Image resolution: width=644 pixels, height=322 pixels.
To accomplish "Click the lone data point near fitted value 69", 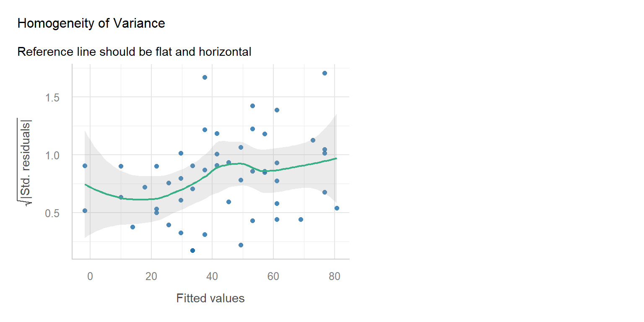I will click(x=301, y=219).
